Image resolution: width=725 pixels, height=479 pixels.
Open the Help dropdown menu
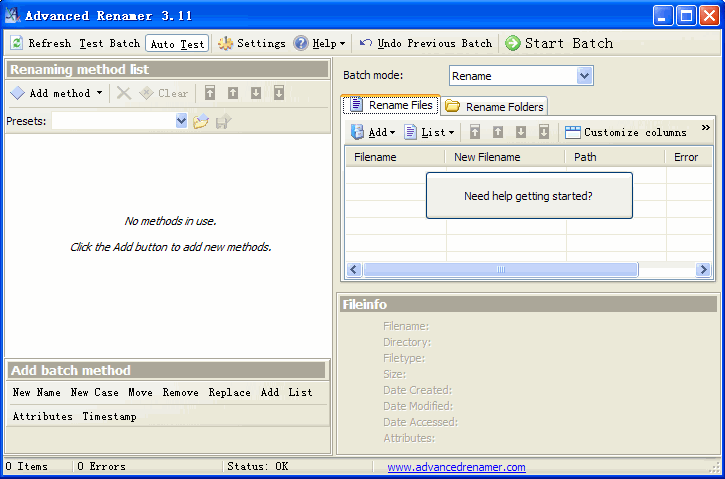319,43
